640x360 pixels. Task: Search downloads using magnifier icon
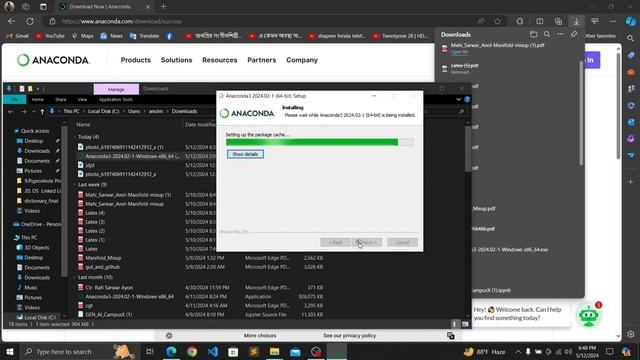coord(547,34)
